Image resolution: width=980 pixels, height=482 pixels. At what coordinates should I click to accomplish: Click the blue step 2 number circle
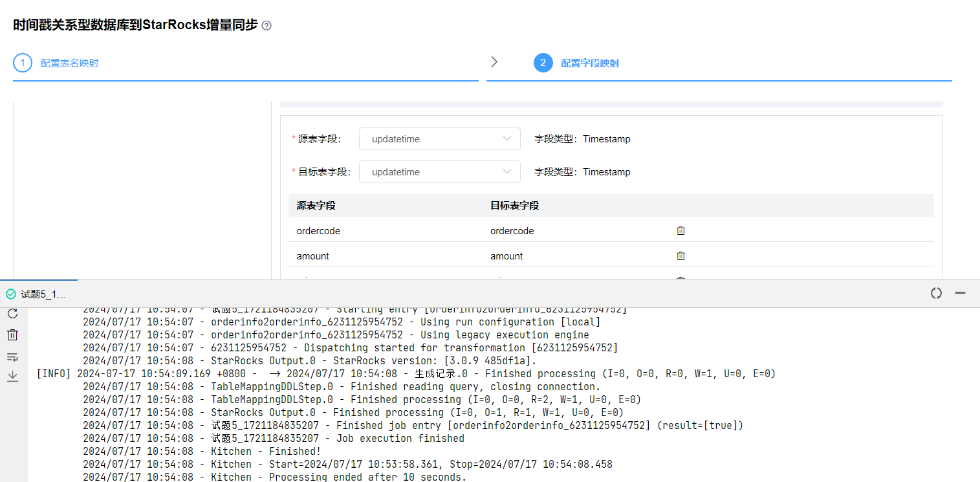(x=543, y=63)
